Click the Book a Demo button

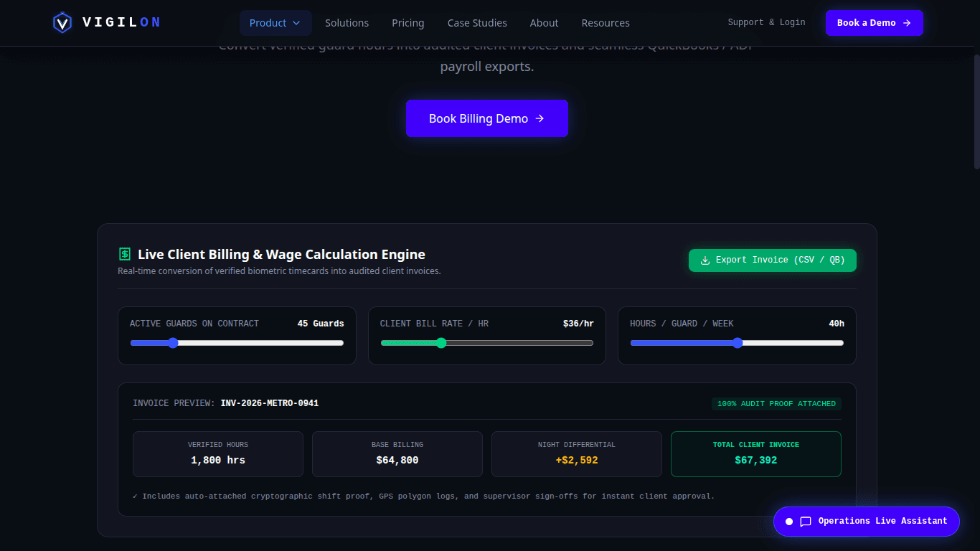875,23
